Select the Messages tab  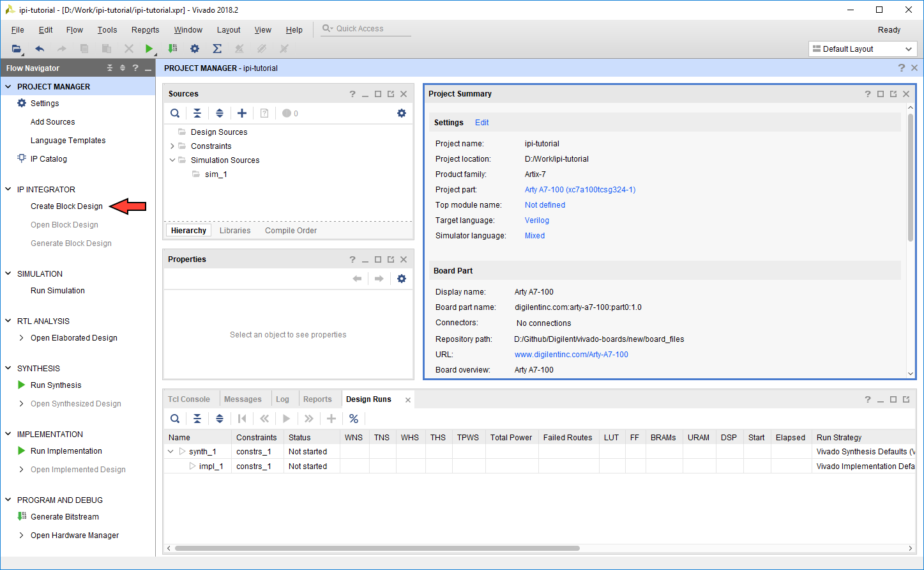pyautogui.click(x=243, y=399)
